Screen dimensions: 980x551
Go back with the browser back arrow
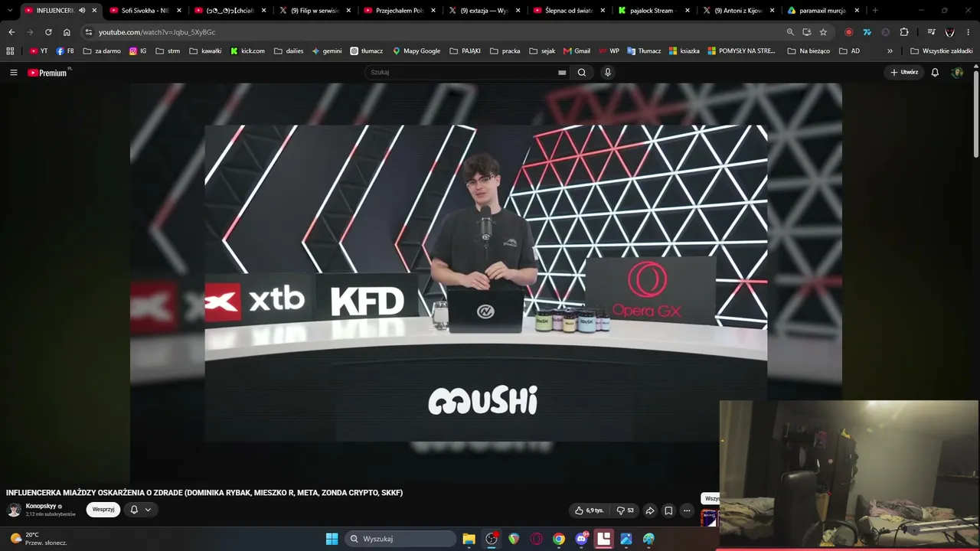11,32
